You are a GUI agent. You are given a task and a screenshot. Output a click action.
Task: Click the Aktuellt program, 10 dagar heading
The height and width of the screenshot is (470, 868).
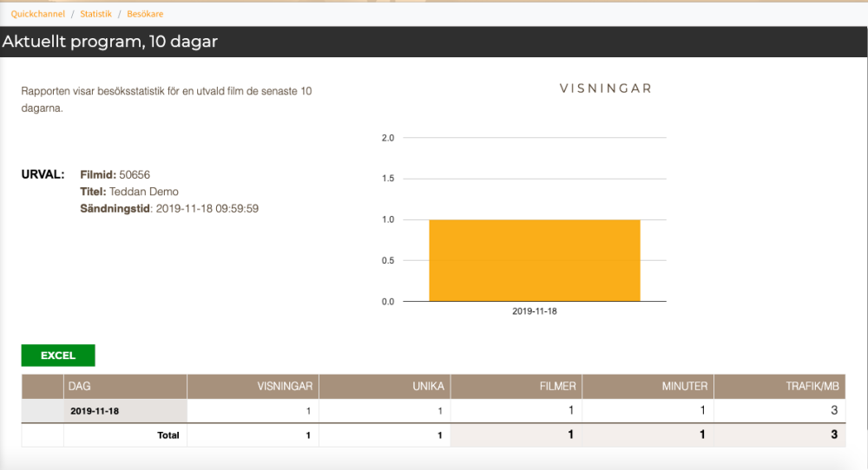tap(110, 42)
